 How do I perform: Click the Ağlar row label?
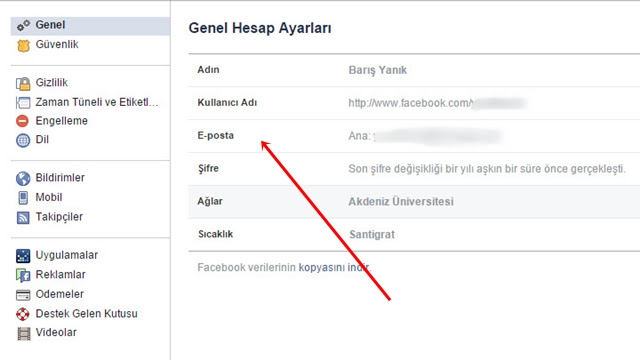(x=210, y=201)
